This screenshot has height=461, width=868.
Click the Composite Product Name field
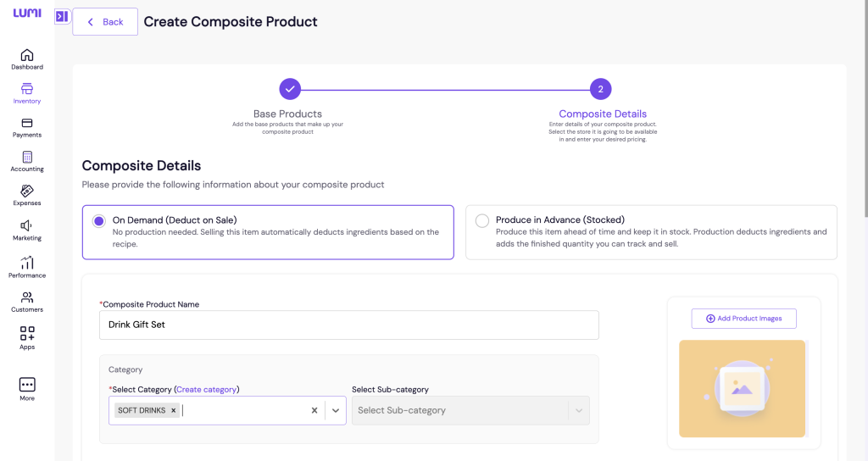click(349, 325)
